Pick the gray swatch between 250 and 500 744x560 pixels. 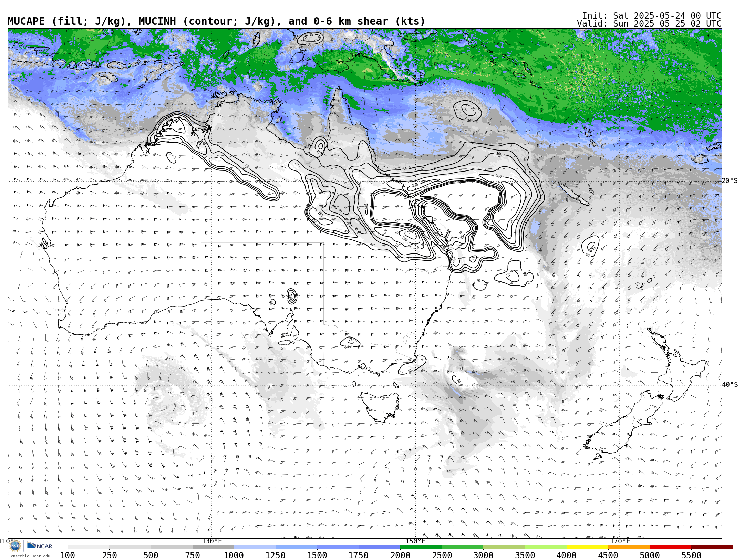130,547
